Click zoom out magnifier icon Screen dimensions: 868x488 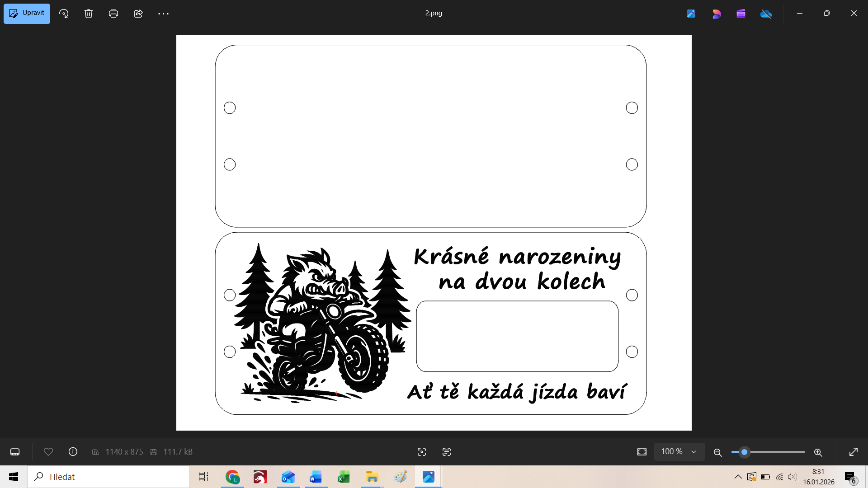(717, 452)
